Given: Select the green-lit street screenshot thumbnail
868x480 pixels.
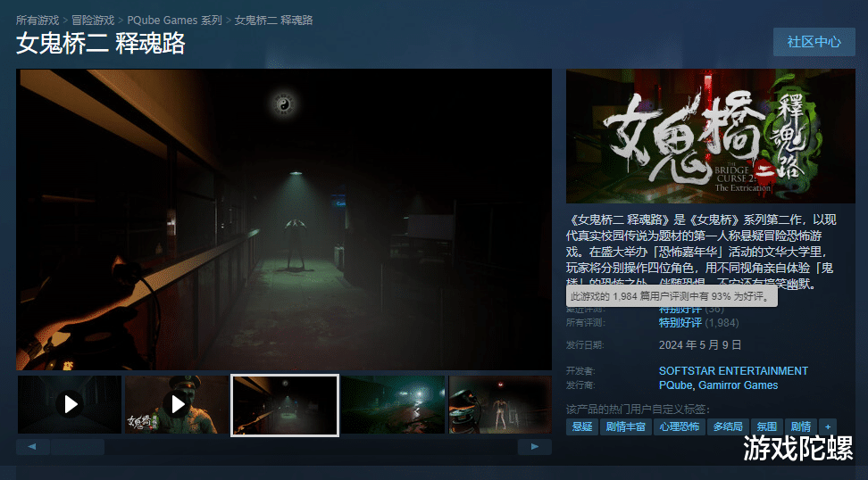Looking at the screenshot, I should tap(393, 405).
